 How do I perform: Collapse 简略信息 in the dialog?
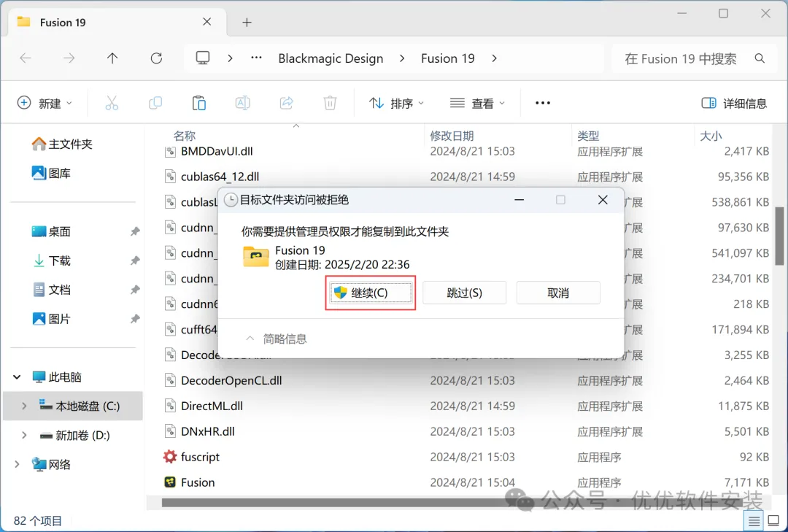(x=276, y=339)
